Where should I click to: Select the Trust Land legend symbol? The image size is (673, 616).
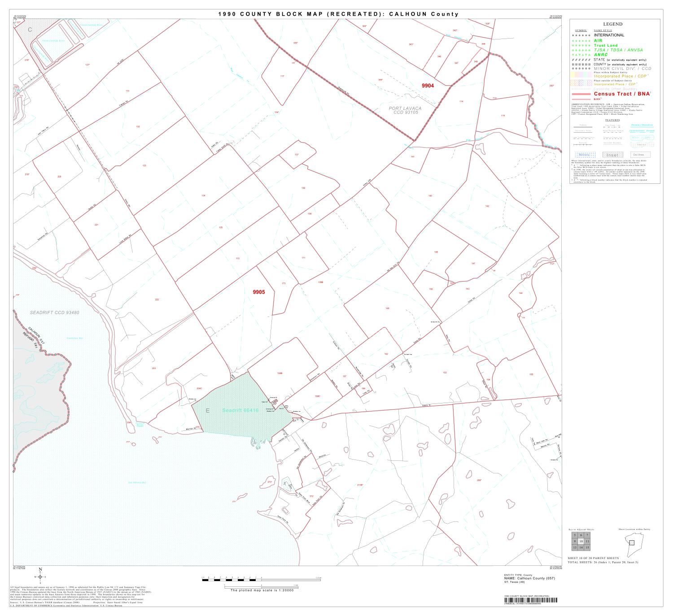click(x=581, y=45)
